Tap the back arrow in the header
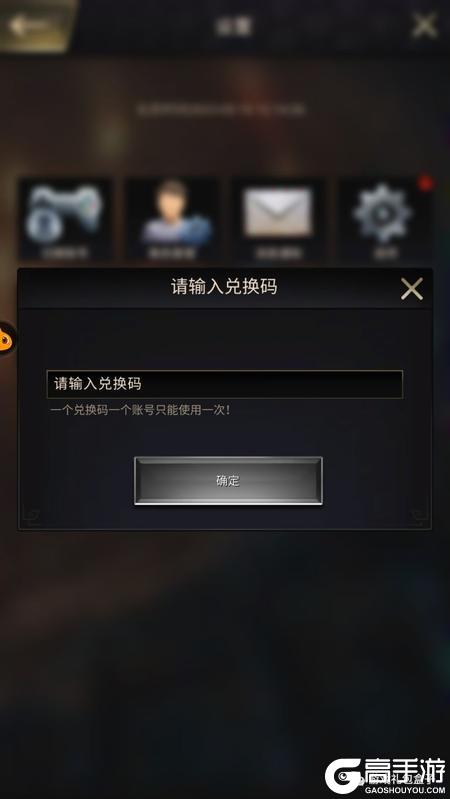450x799 pixels. (x=25, y=25)
